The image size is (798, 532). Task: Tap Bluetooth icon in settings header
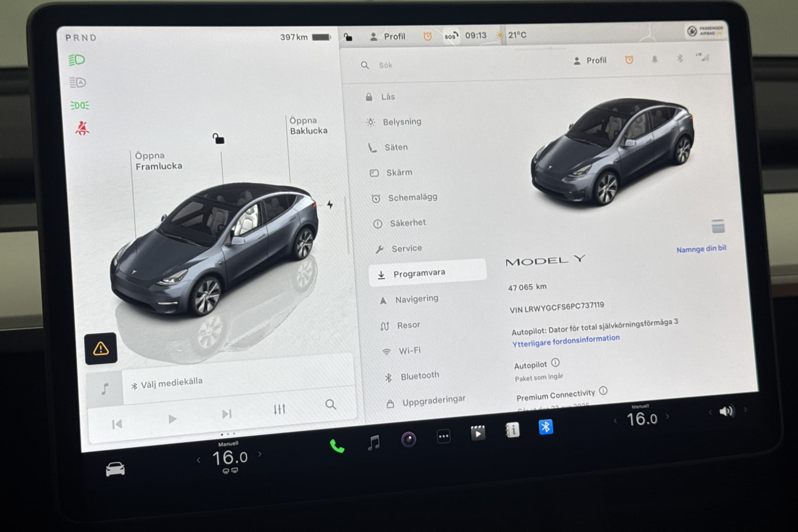click(x=680, y=58)
